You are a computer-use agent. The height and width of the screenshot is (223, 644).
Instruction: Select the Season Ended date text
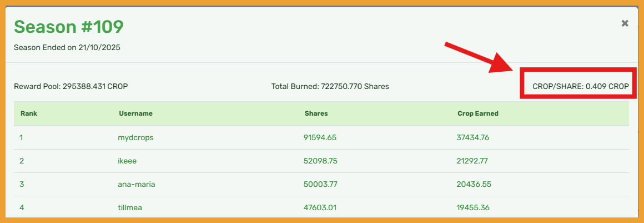pyautogui.click(x=67, y=48)
